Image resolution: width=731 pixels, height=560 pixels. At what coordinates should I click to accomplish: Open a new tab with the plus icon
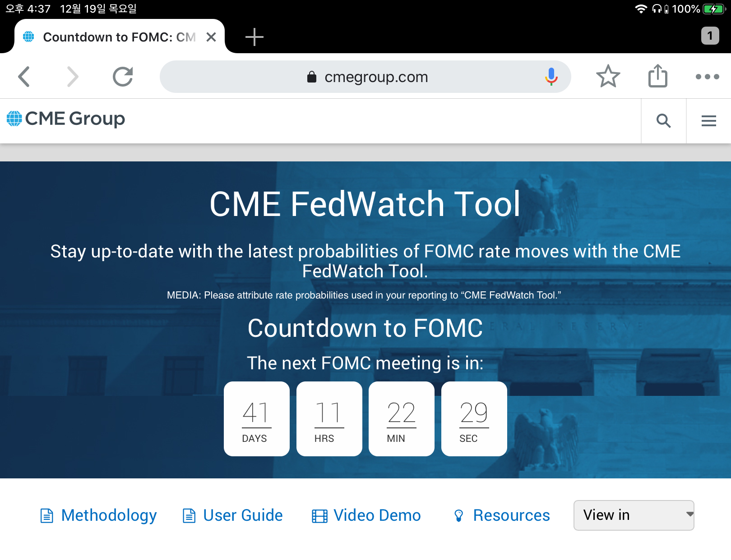pos(254,37)
